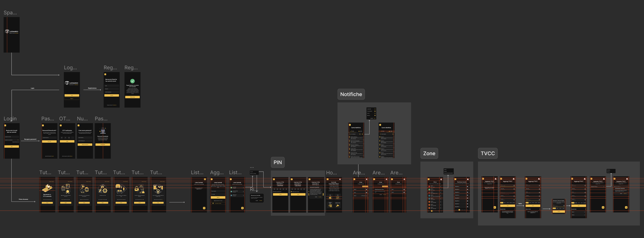Select the Notifiche section label

click(351, 94)
